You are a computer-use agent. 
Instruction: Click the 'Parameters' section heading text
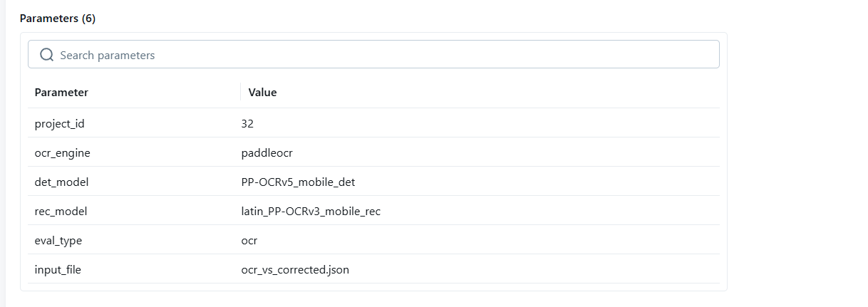[48, 19]
